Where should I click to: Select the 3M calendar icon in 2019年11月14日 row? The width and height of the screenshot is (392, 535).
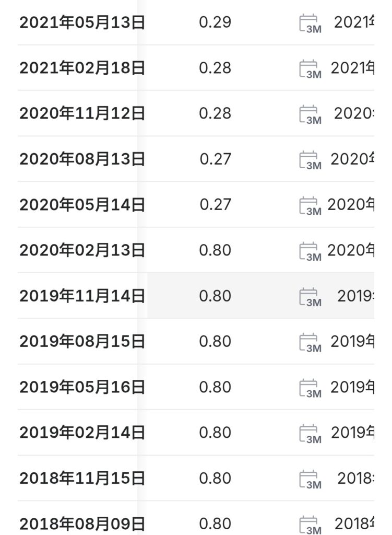click(x=310, y=297)
